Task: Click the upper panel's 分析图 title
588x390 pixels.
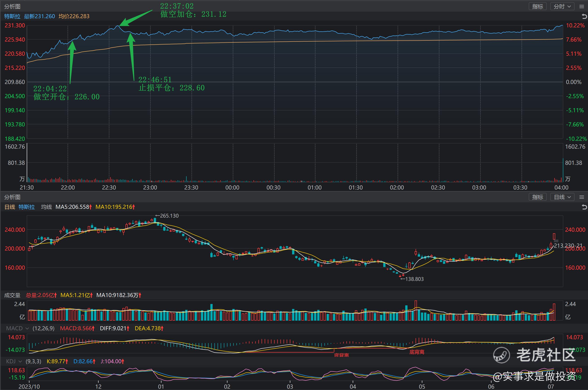Action: 12,7
